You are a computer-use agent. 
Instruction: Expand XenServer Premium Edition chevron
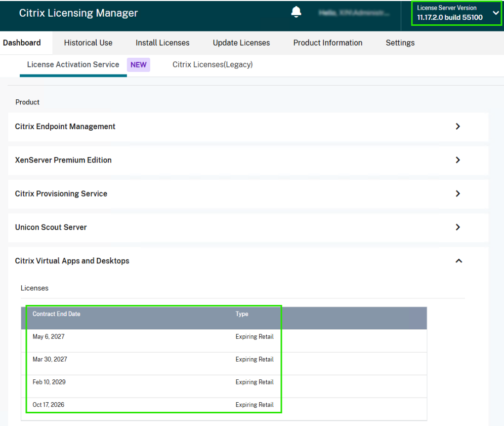pos(458,160)
